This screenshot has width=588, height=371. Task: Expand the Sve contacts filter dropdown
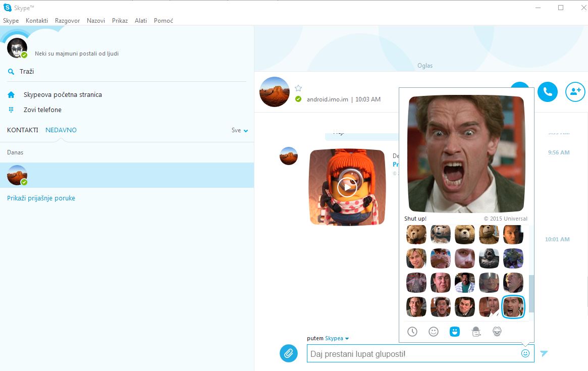[x=240, y=130]
